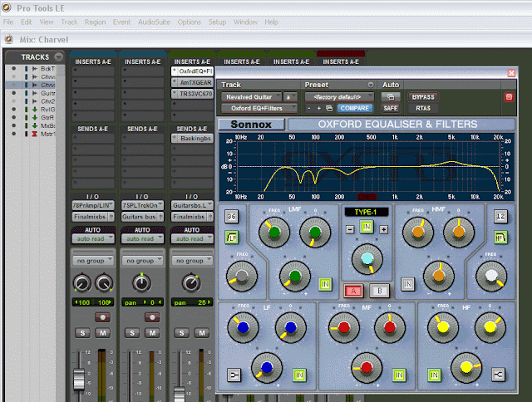Click the first channel volume fader
The width and height of the screenshot is (532, 402).
[79, 378]
